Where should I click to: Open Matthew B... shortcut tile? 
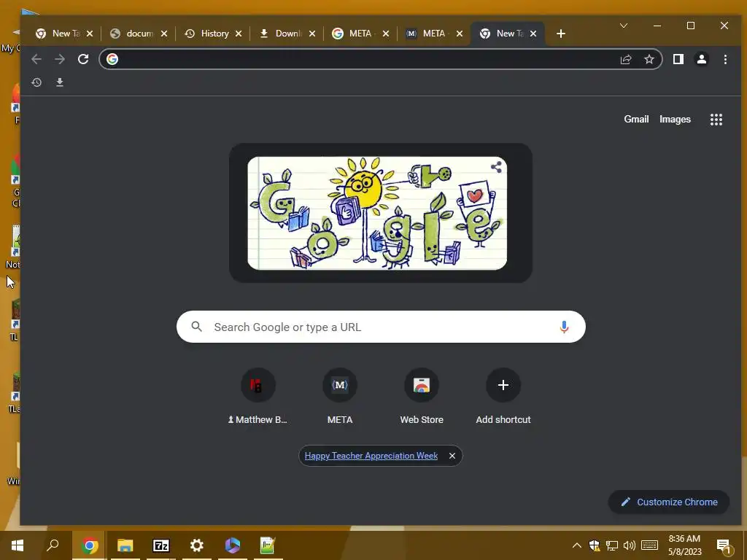coord(258,396)
